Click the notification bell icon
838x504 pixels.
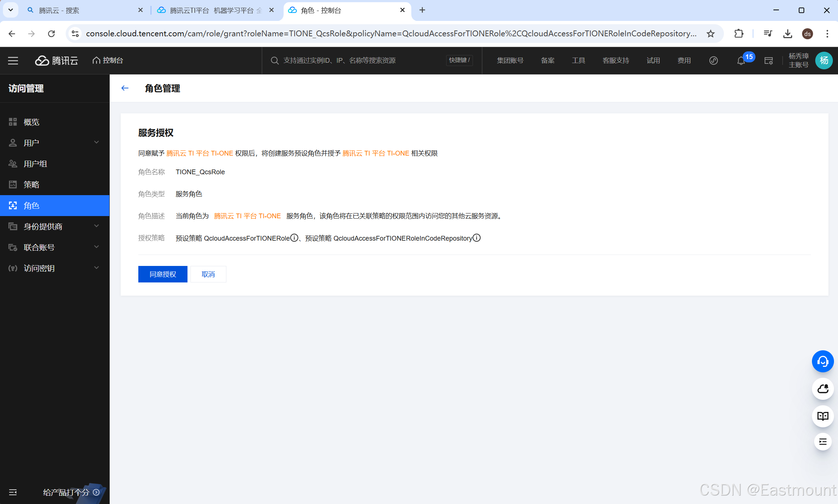(x=741, y=61)
